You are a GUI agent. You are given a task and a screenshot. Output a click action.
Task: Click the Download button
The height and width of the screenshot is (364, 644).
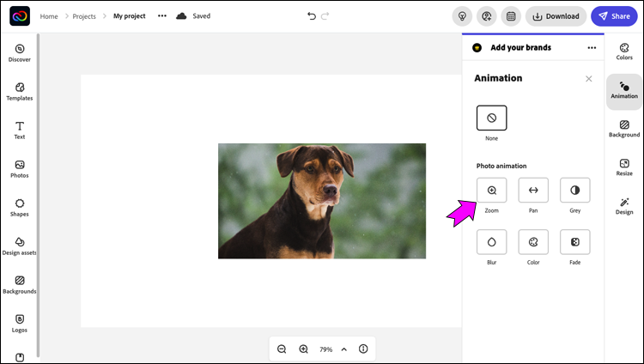[556, 15]
